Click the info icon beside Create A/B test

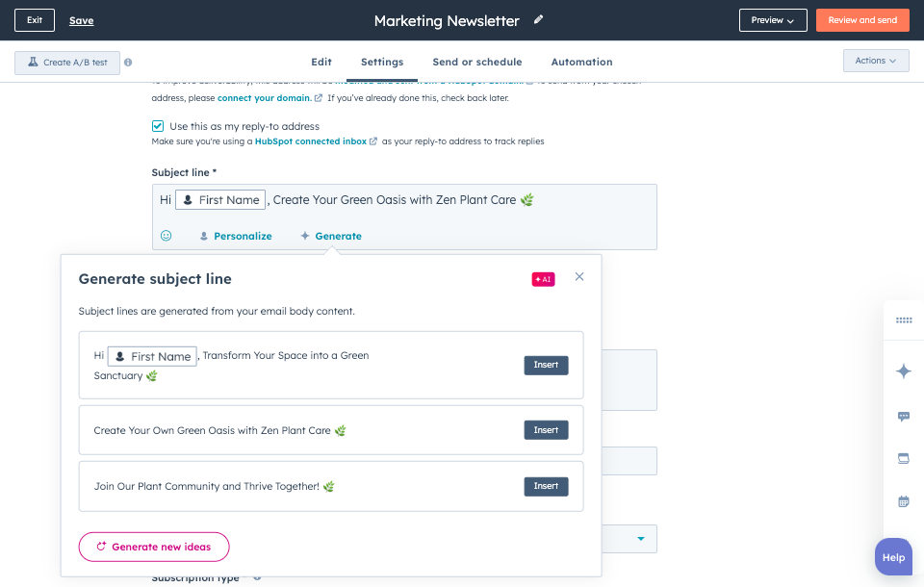click(128, 63)
